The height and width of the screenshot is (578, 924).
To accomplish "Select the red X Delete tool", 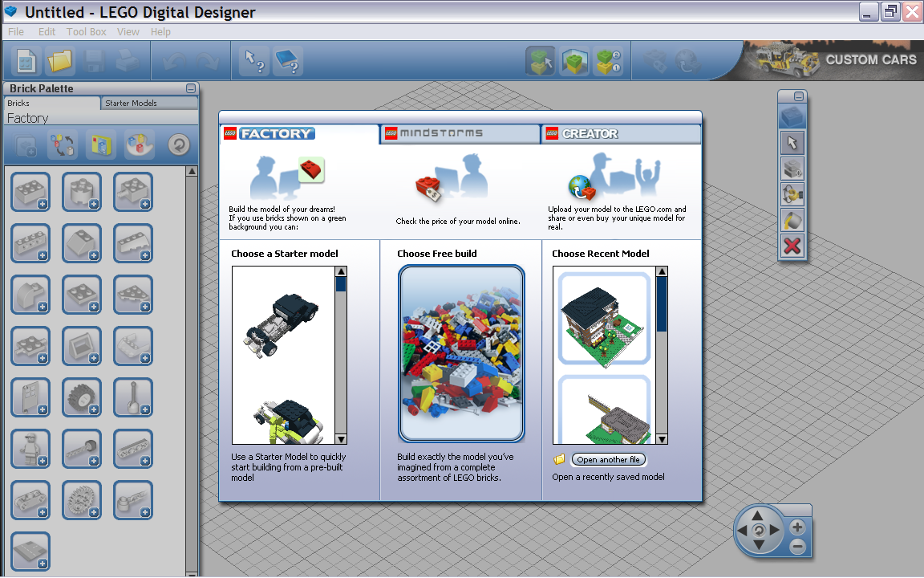I will (x=792, y=246).
